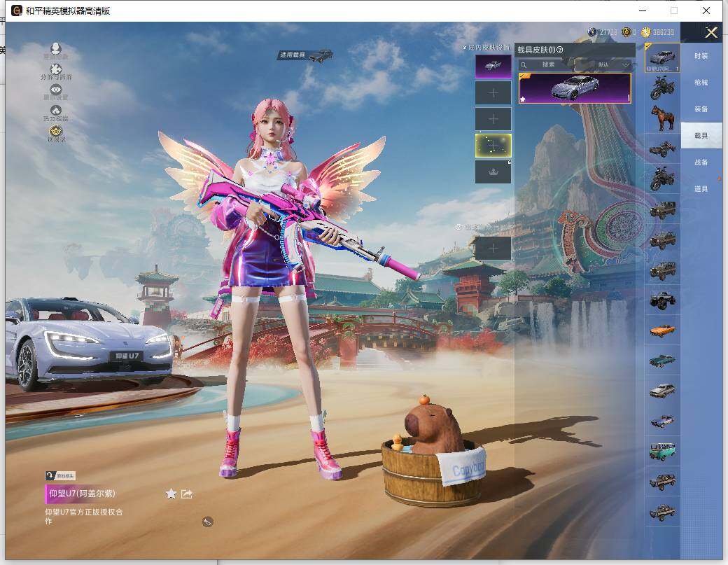Click the separate plus slot below the crown slot
Viewport: 728px width, 565px height.
[493, 249]
